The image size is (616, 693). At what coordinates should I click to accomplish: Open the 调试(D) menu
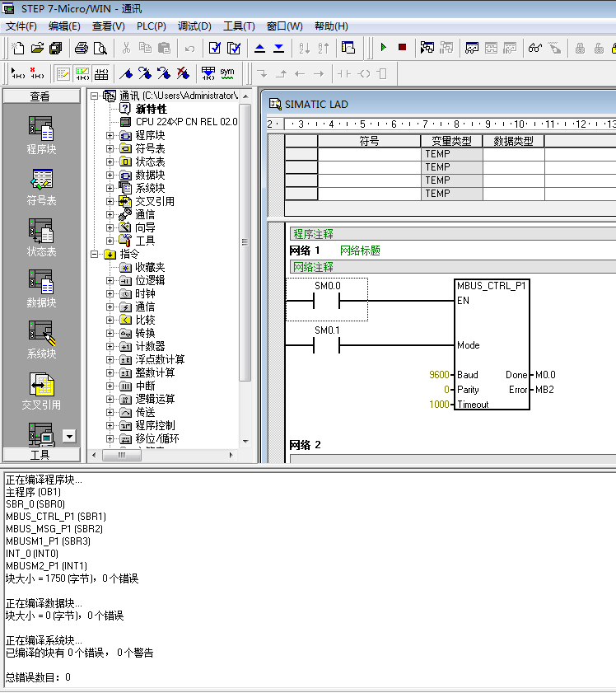pos(194,26)
